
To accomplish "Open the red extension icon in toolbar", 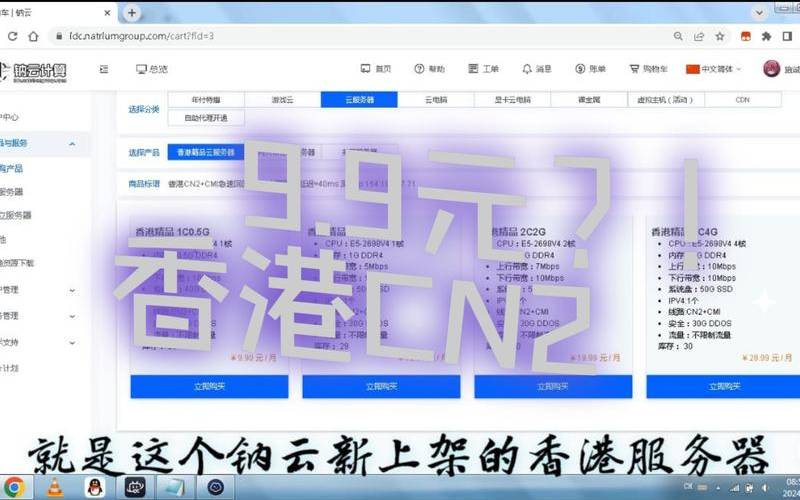I will tap(746, 36).
